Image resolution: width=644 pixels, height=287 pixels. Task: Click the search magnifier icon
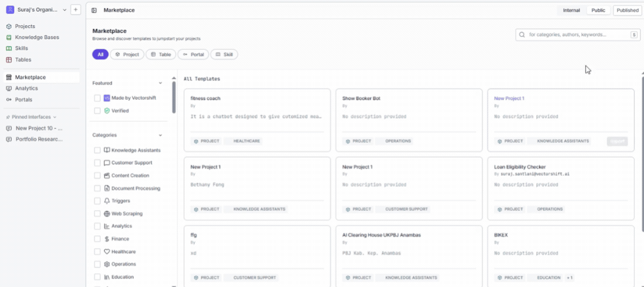[x=522, y=35]
